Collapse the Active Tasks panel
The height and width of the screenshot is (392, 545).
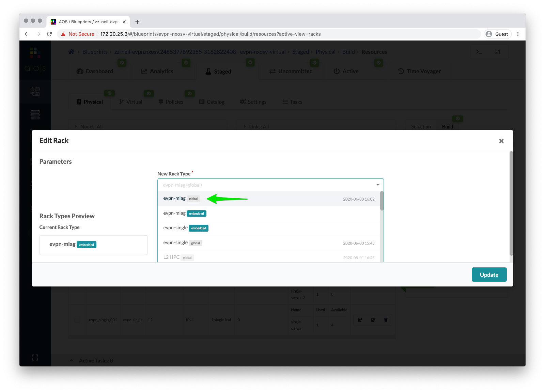[72, 360]
